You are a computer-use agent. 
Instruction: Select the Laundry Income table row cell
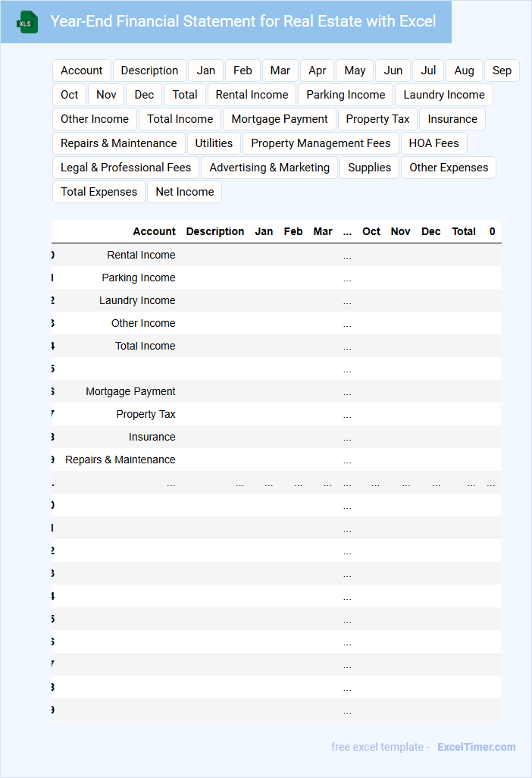(x=137, y=301)
